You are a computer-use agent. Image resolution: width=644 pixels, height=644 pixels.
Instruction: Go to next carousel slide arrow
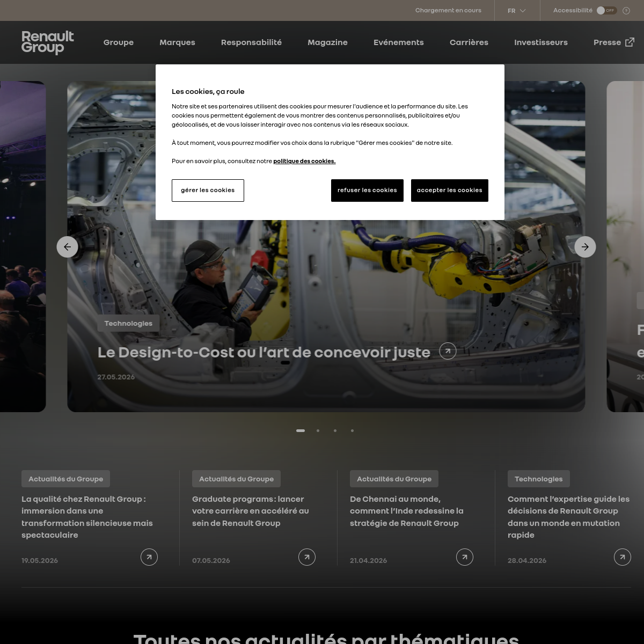[586, 247]
